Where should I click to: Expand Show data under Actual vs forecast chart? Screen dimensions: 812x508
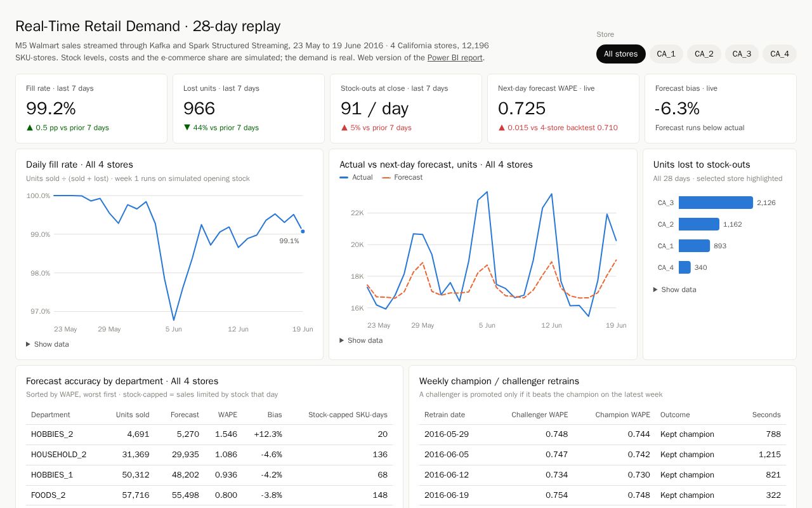[361, 340]
